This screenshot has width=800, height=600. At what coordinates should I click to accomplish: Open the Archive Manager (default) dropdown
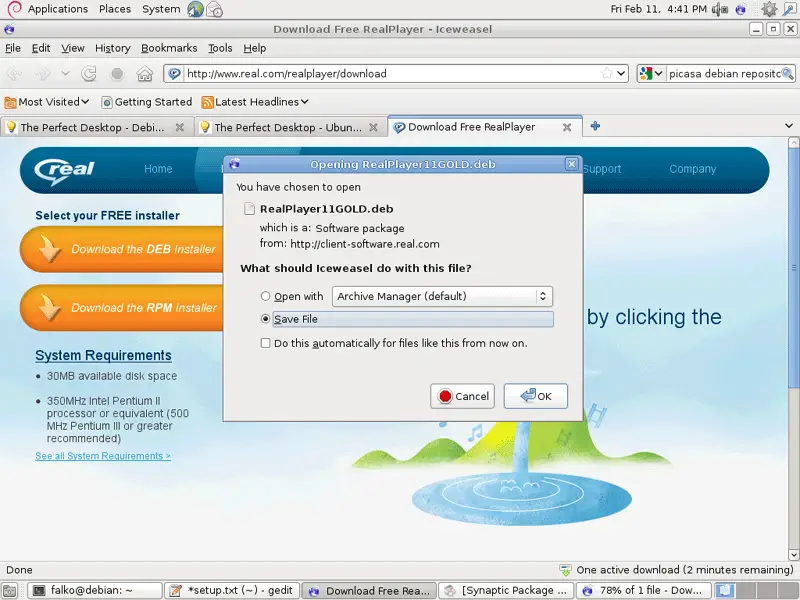(442, 296)
